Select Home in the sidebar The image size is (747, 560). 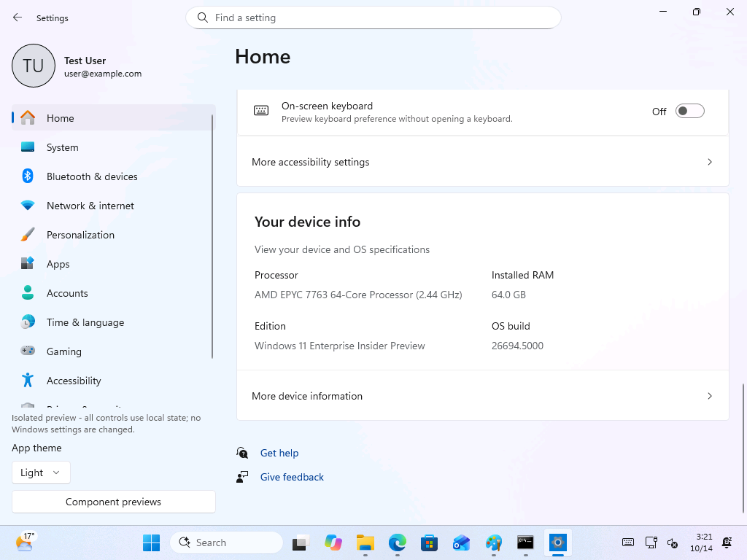[113, 117]
